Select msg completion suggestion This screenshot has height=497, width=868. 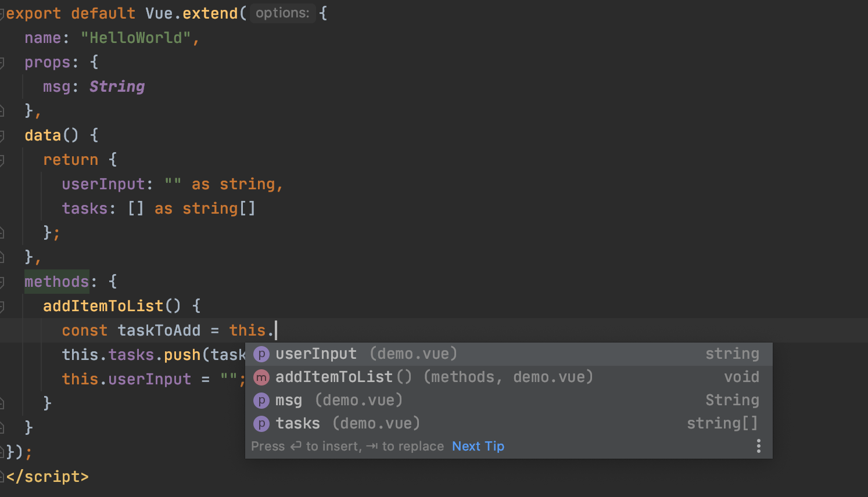508,401
